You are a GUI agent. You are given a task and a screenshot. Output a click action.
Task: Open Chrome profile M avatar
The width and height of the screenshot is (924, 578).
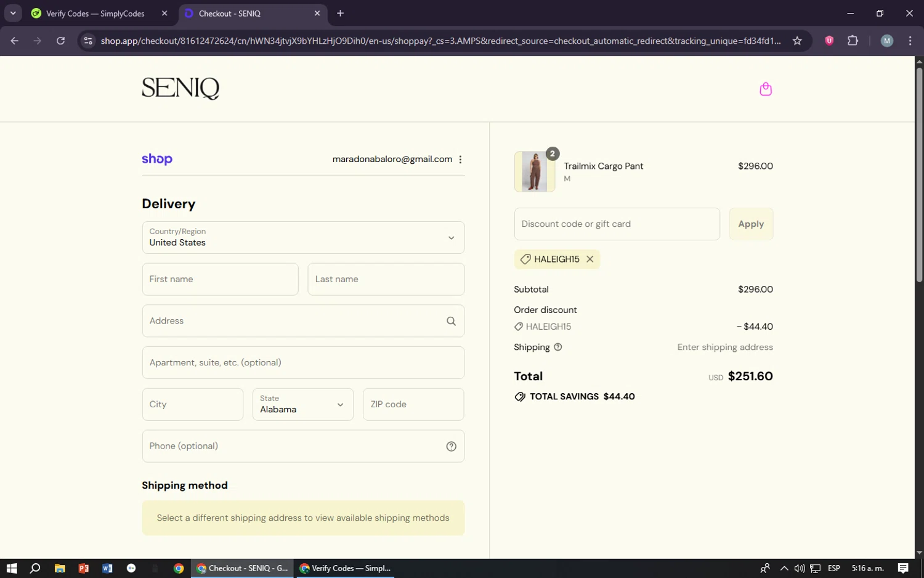pos(887,41)
